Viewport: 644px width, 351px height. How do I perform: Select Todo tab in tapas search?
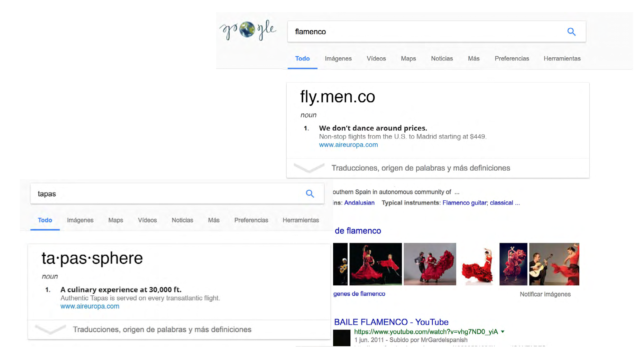point(45,220)
